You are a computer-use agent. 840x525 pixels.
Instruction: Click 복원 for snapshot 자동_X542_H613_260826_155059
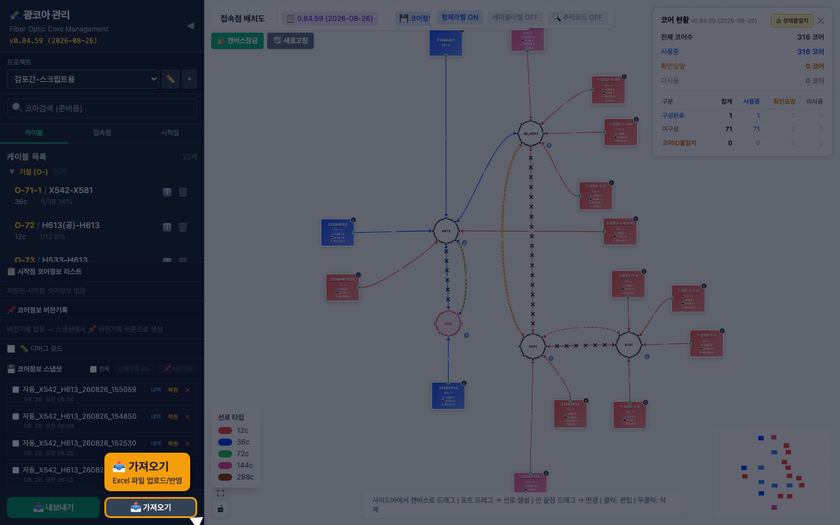172,390
